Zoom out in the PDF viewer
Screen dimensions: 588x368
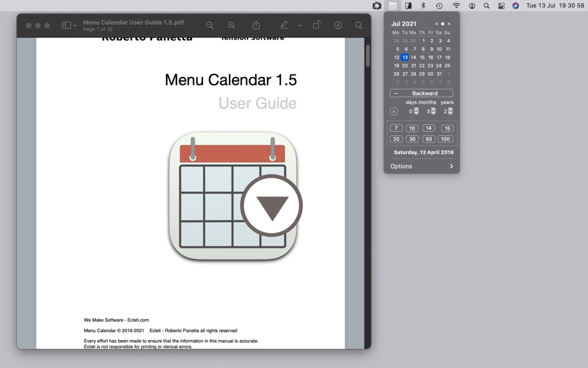[210, 25]
